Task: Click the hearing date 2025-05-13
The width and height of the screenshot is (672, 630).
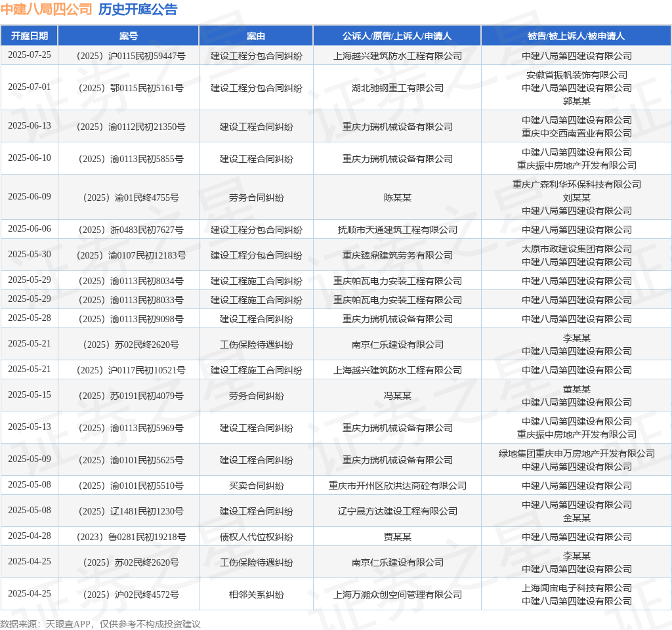Action: point(29,427)
